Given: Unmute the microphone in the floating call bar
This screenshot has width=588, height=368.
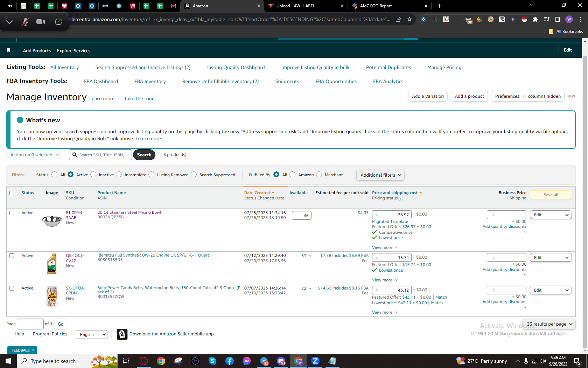Looking at the screenshot, I should click(x=25, y=22).
